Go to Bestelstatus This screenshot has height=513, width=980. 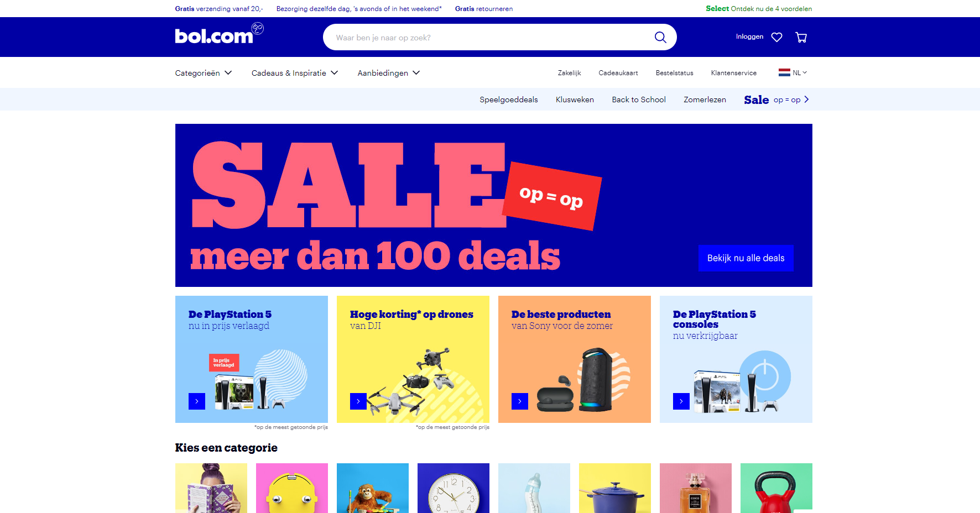point(674,73)
